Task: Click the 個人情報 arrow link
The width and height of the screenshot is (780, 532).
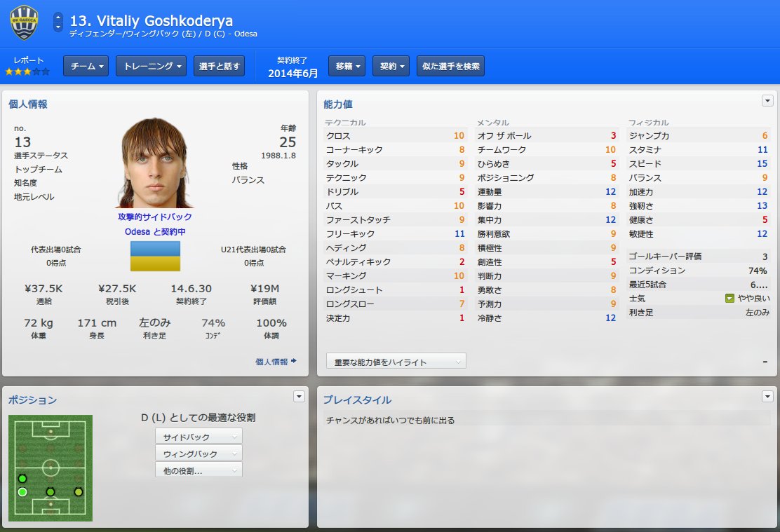Action: click(x=276, y=362)
